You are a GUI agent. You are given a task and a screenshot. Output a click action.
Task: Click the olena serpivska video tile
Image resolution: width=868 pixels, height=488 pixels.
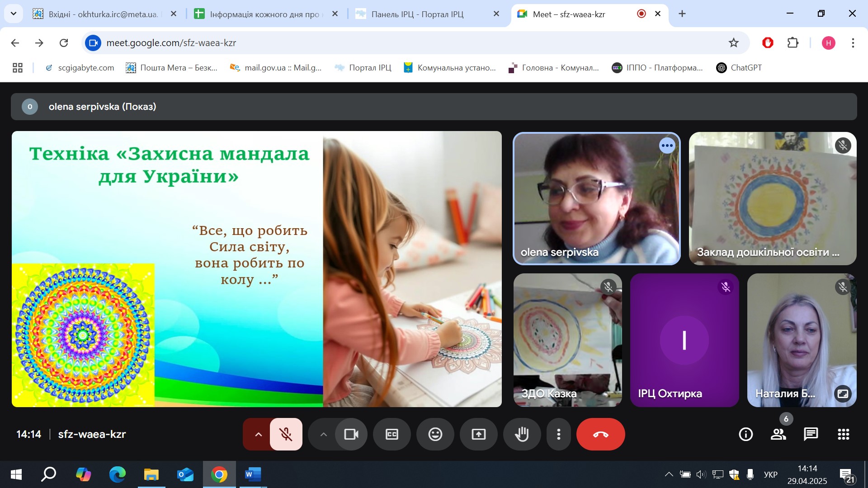pos(596,199)
